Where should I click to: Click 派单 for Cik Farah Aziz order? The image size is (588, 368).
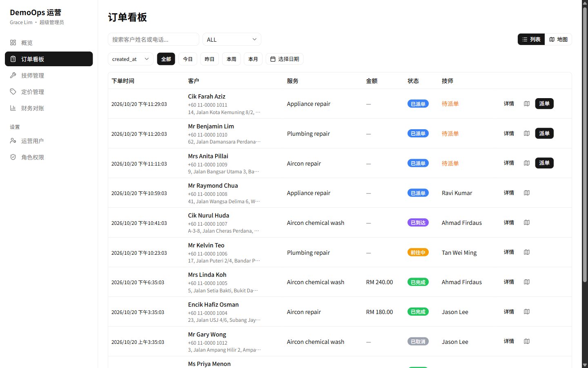[544, 104]
